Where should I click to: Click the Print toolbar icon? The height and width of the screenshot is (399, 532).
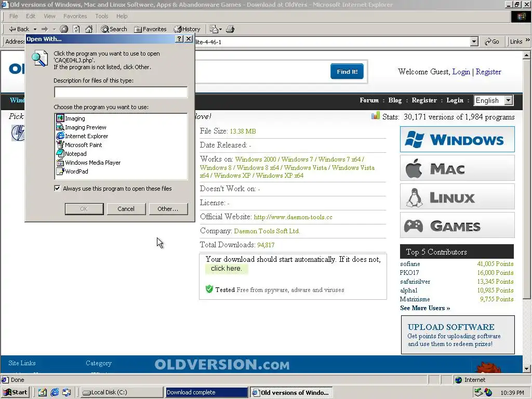230,29
